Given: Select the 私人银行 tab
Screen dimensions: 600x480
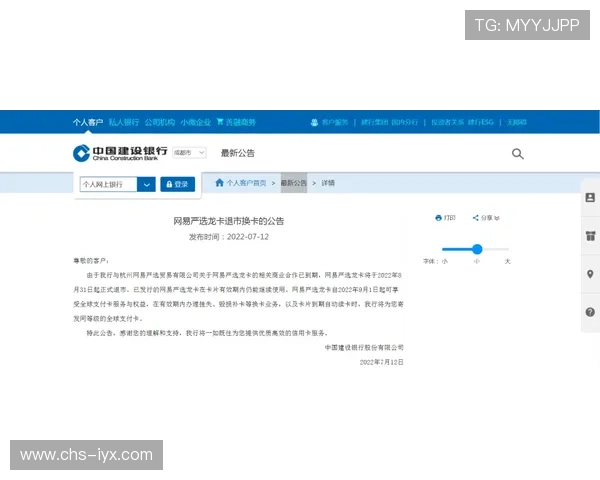Looking at the screenshot, I should tap(124, 122).
